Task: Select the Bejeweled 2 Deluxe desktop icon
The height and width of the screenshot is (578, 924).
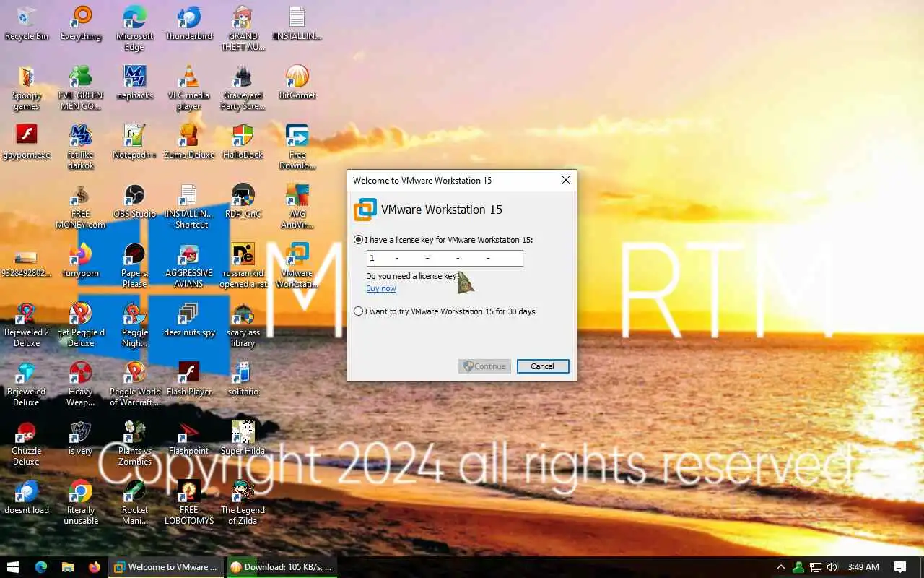Action: [x=27, y=324]
